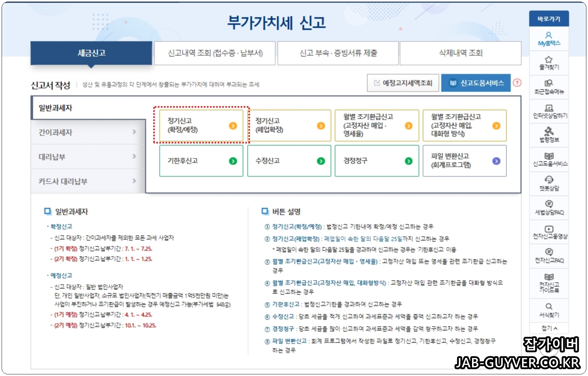Launch the 챗봇상담 chatbot icon
Screen dimensions: 588x376
(548, 183)
